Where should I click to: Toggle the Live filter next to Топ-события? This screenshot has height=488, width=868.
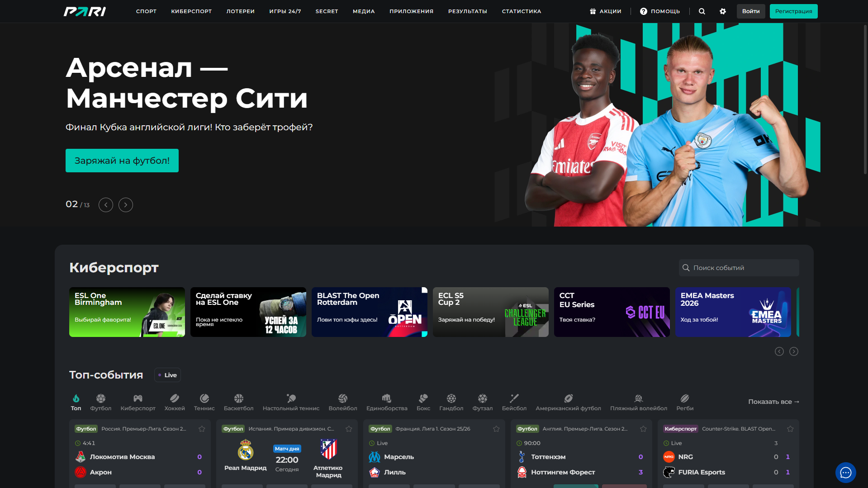[x=167, y=375]
